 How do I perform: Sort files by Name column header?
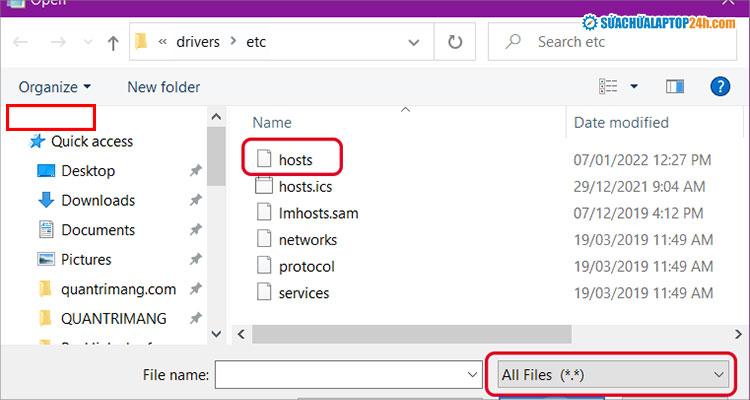[x=272, y=123]
